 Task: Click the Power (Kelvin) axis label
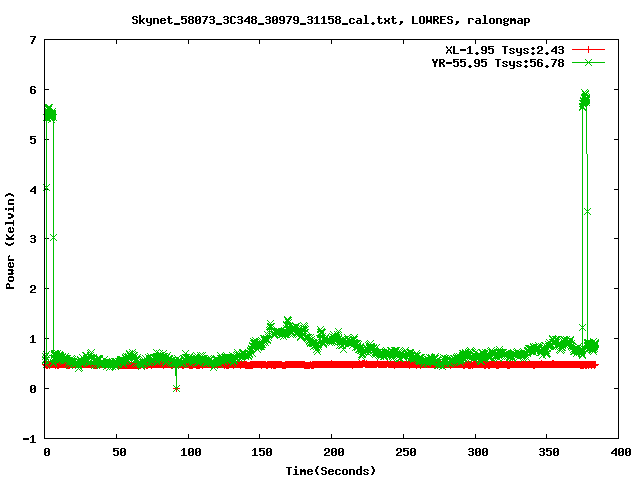[10, 241]
